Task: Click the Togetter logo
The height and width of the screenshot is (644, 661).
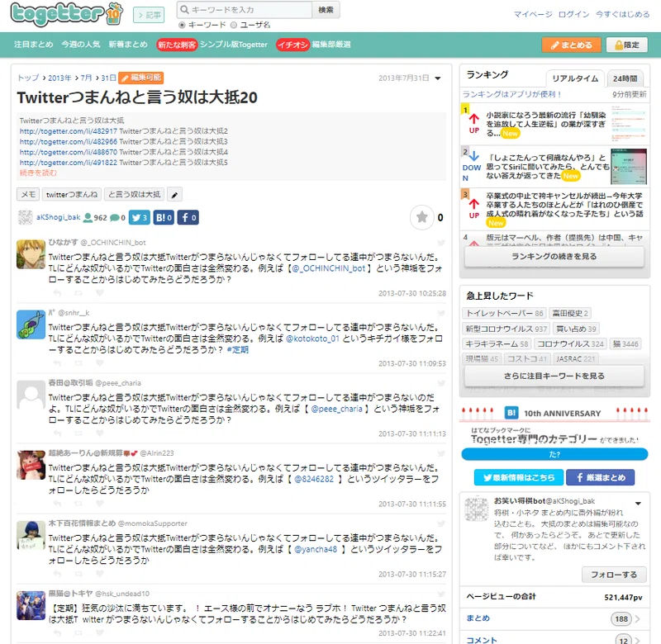Action: [x=67, y=14]
